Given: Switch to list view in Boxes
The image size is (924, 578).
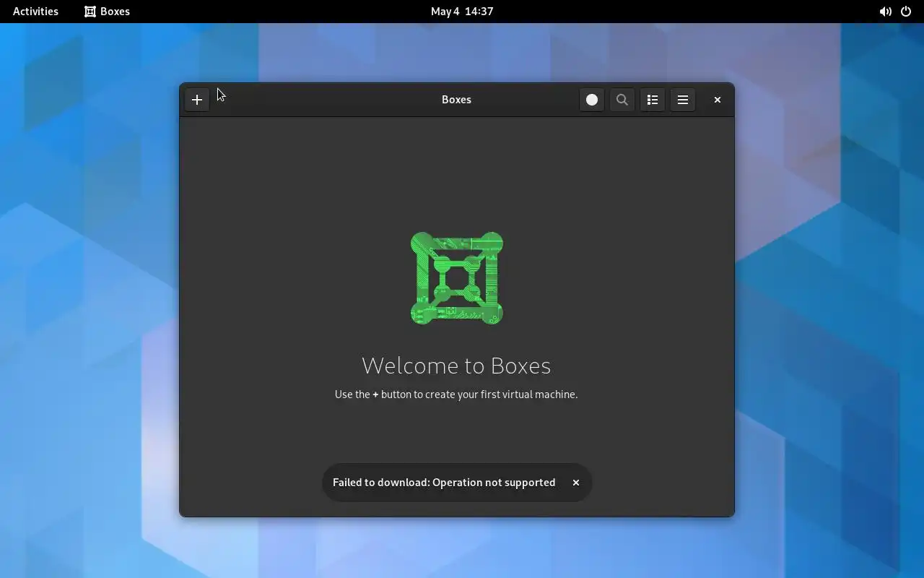Looking at the screenshot, I should click(x=653, y=100).
